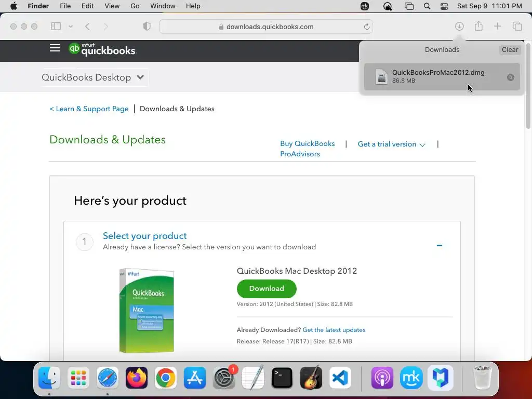Launch Visual Studio Code from the Dock
532x399 pixels.
coord(340,378)
